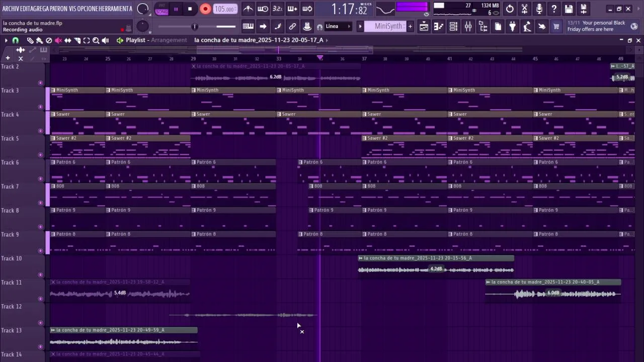The width and height of the screenshot is (644, 362).
Task: Select the Draw pencil tool in Playlist
Action: pyautogui.click(x=30, y=40)
